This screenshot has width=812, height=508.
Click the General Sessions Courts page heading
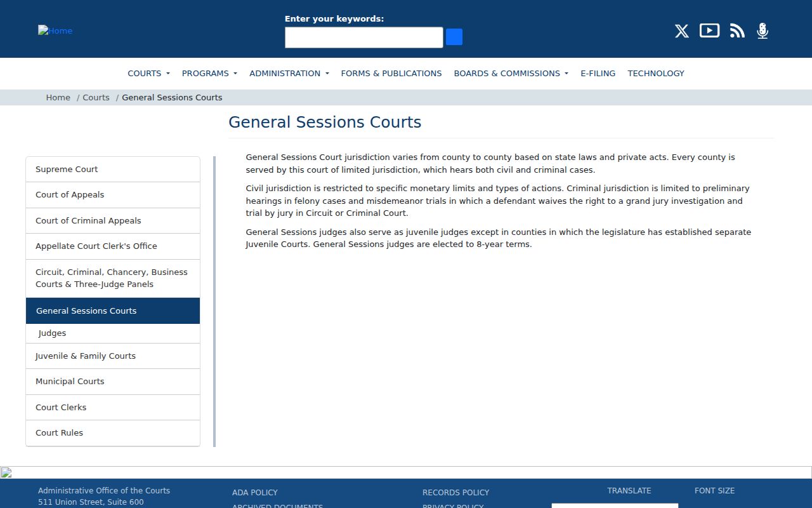[x=325, y=123]
